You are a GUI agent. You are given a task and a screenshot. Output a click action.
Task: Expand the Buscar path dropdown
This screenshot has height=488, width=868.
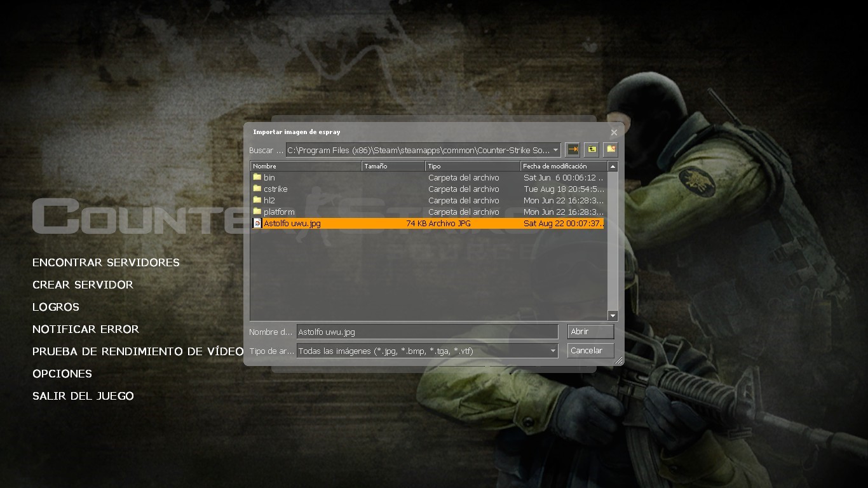pyautogui.click(x=555, y=151)
